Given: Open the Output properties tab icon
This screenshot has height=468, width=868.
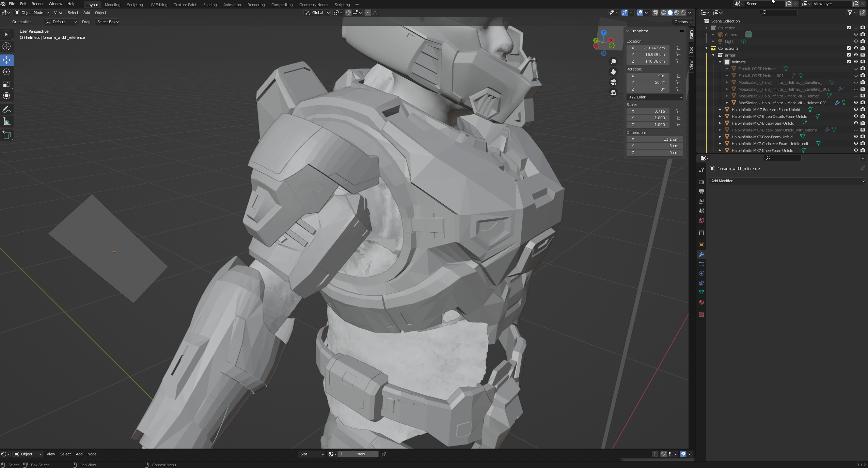Looking at the screenshot, I should [x=701, y=192].
